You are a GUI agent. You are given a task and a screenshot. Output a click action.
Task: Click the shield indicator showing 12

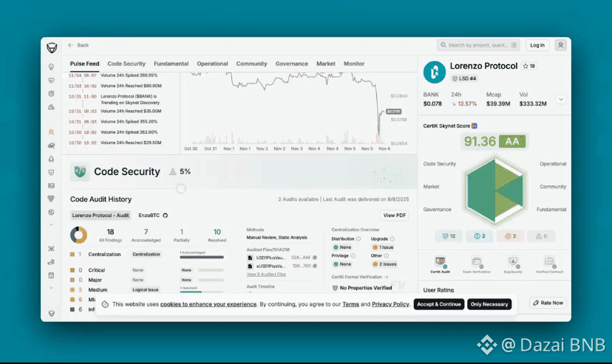(449, 236)
